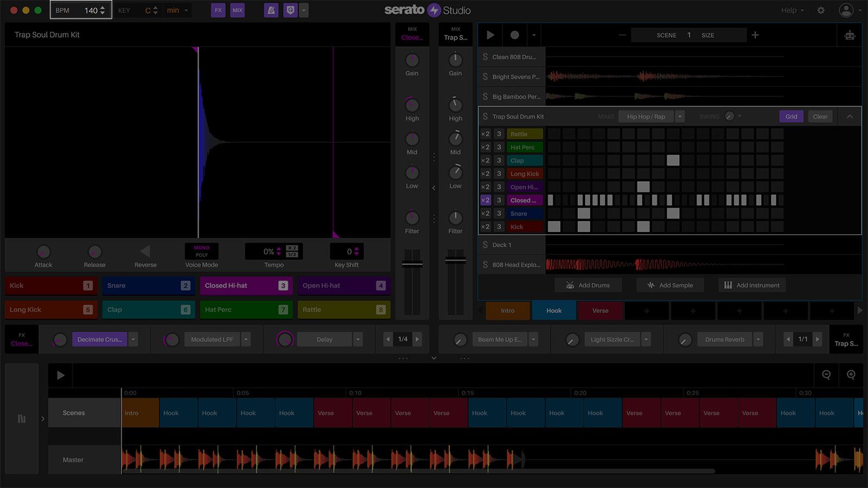Image resolution: width=868 pixels, height=488 pixels.
Task: Click Serato S icon on Clean 808 deck
Action: (x=485, y=57)
